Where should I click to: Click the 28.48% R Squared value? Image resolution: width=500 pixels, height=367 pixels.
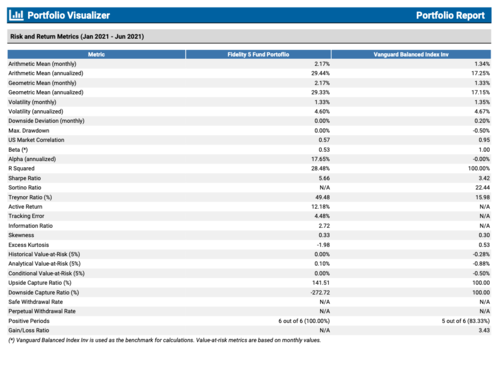tap(320, 168)
